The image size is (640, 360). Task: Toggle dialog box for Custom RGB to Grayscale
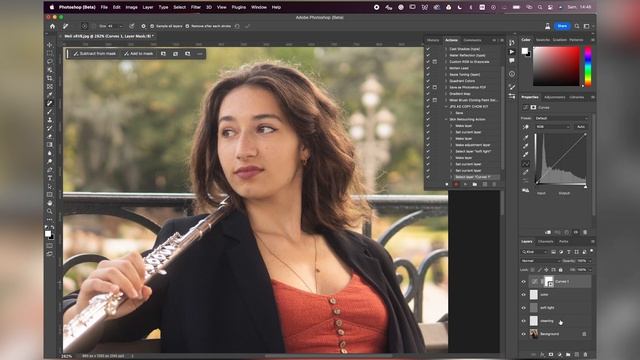435,62
